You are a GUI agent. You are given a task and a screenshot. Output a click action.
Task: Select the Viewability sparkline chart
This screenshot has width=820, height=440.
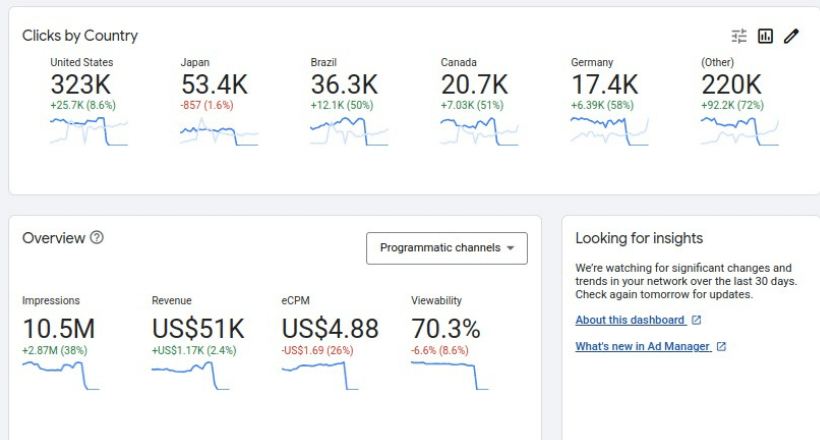point(450,374)
